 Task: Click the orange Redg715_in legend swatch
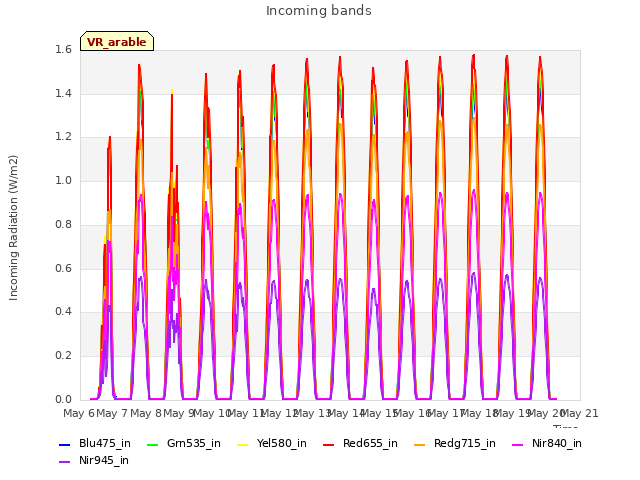420,444
